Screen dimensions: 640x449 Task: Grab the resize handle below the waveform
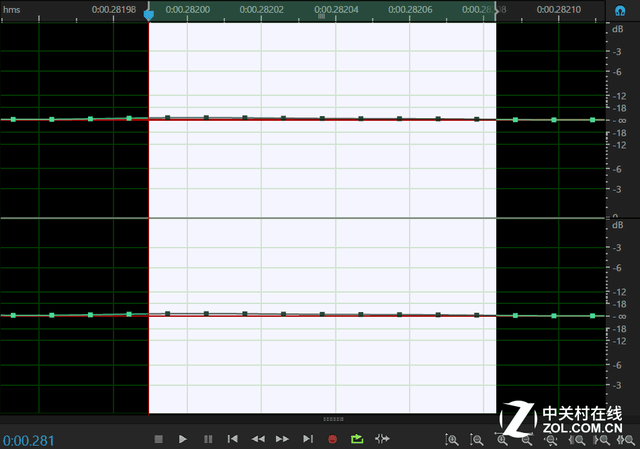[332, 418]
